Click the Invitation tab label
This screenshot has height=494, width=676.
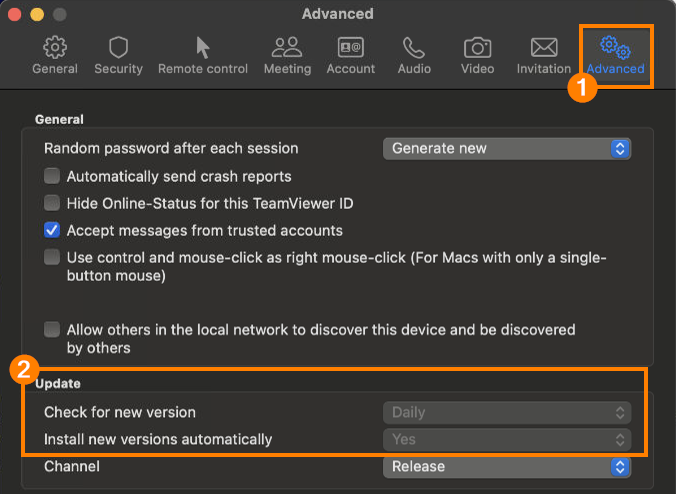[544, 69]
